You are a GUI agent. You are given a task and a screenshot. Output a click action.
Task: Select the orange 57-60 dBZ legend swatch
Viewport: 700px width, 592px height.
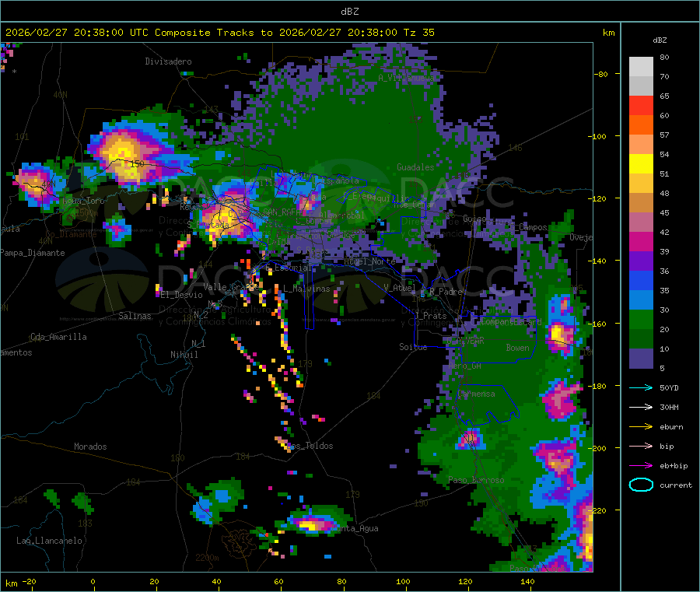(x=641, y=125)
